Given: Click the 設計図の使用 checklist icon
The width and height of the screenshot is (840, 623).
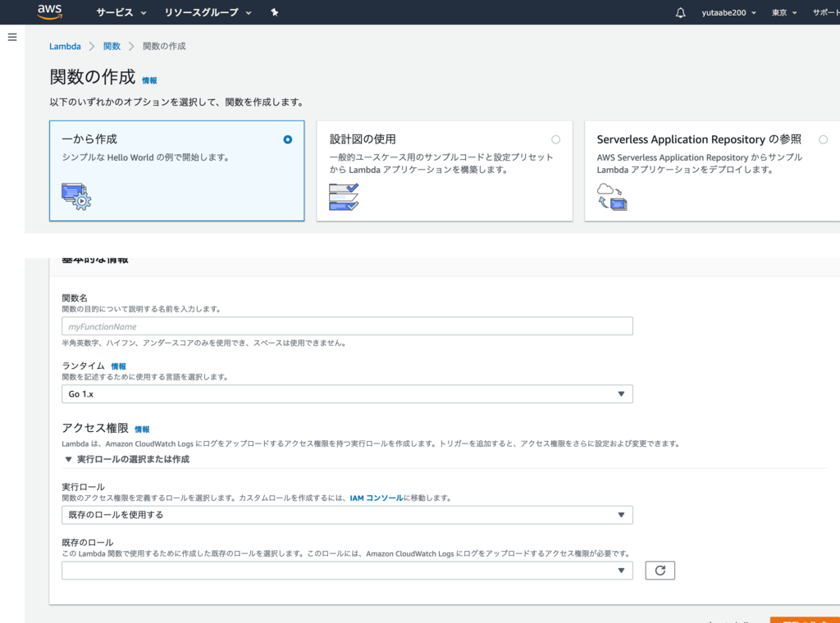Looking at the screenshot, I should (344, 197).
